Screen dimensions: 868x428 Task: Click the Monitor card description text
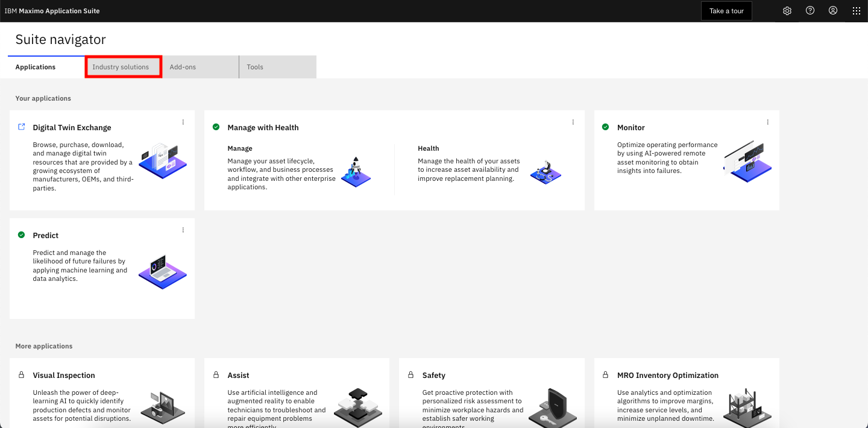(667, 158)
